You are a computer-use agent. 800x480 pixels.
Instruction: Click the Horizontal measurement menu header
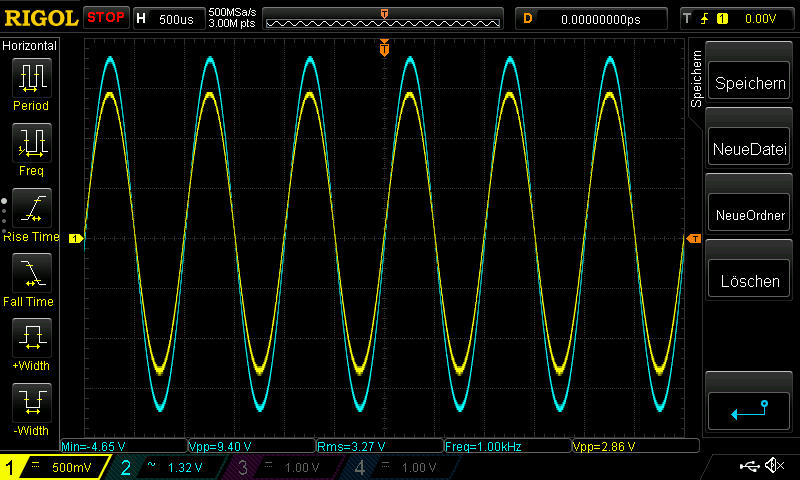click(x=29, y=45)
